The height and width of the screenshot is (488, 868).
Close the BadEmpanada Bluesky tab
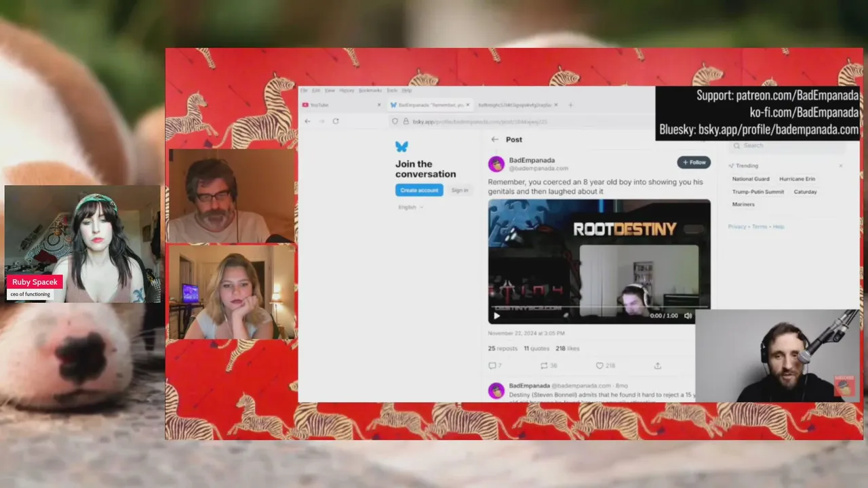[x=468, y=105]
